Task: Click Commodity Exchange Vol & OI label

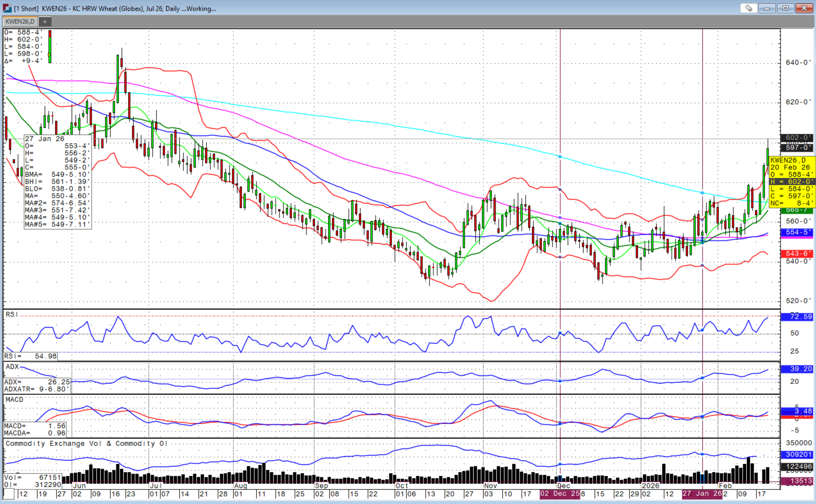Action: coord(86,444)
